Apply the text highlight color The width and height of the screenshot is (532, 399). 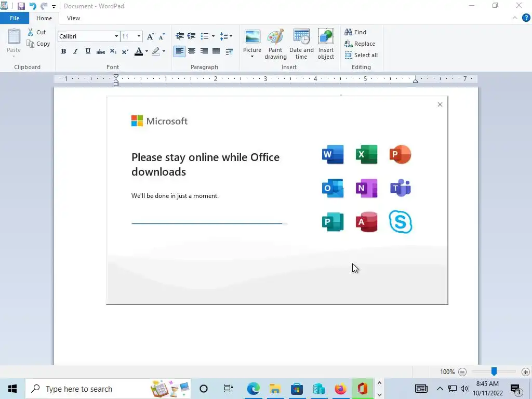[x=156, y=51]
